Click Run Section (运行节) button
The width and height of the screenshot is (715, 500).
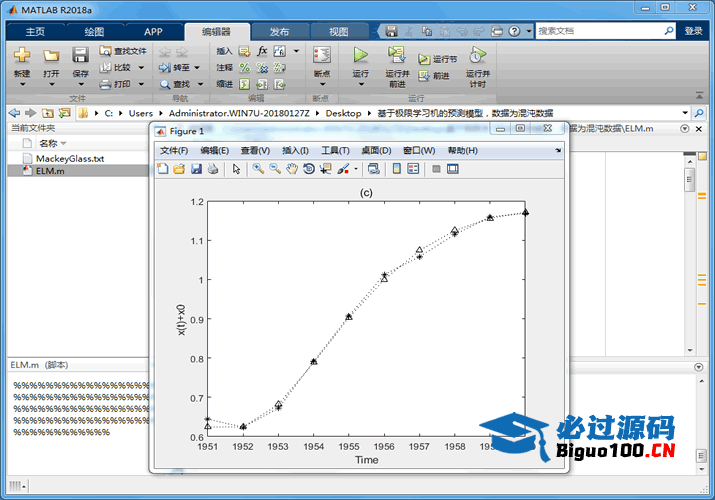438,59
